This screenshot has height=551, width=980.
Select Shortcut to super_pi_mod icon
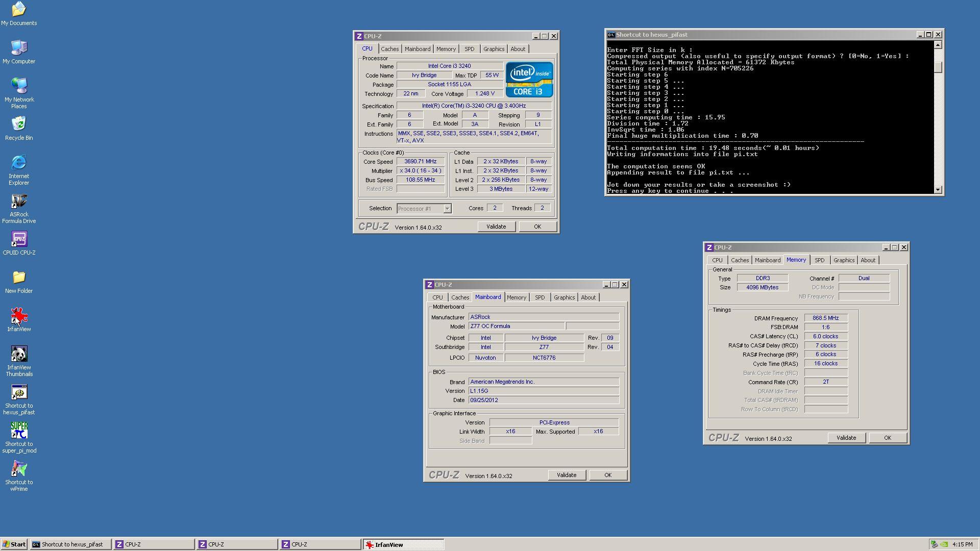pos(19,438)
